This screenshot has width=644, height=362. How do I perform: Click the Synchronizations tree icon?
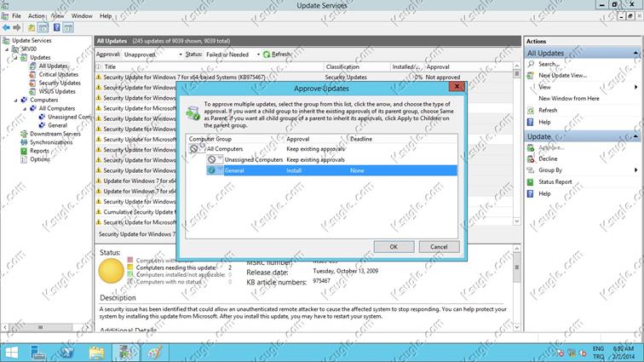point(24,142)
